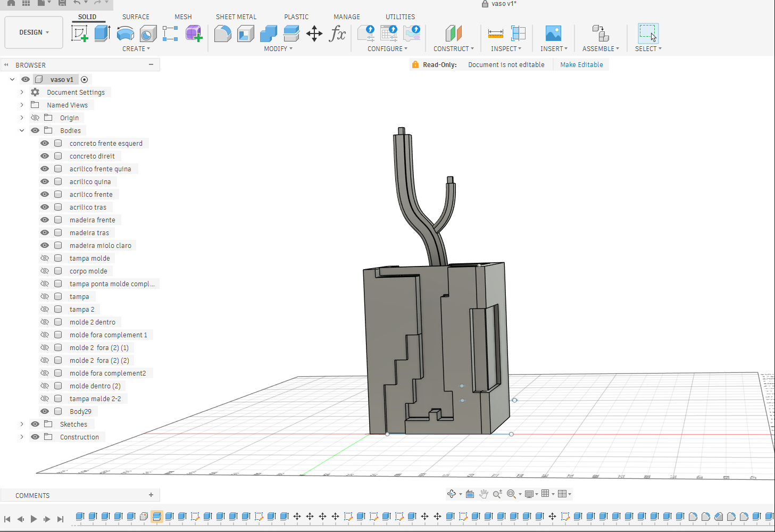Hide the madeira miolo claro body
The image size is (775, 532).
pyautogui.click(x=45, y=245)
